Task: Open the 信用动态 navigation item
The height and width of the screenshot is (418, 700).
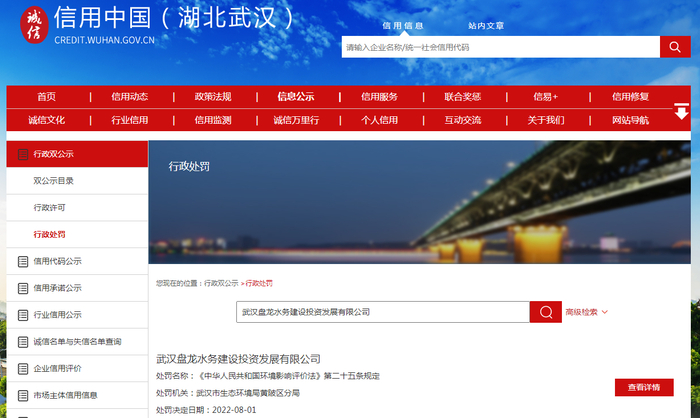Action: click(x=129, y=97)
